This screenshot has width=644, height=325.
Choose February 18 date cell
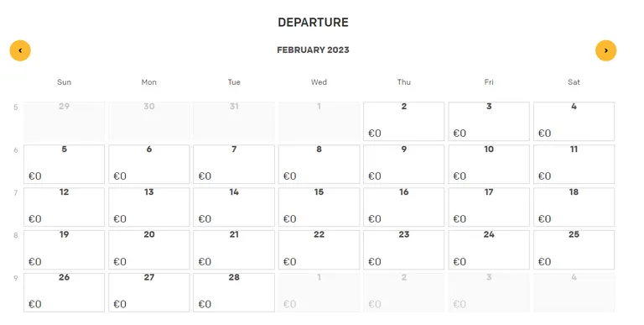[574, 207]
